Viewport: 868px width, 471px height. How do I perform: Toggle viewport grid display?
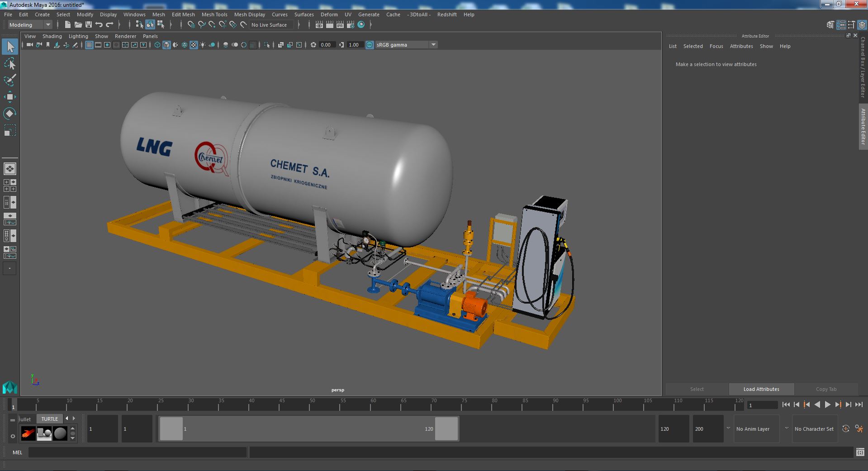click(x=89, y=45)
